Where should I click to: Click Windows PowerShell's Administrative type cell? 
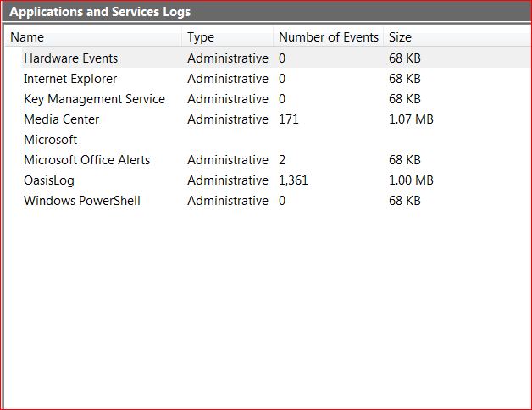coord(228,201)
